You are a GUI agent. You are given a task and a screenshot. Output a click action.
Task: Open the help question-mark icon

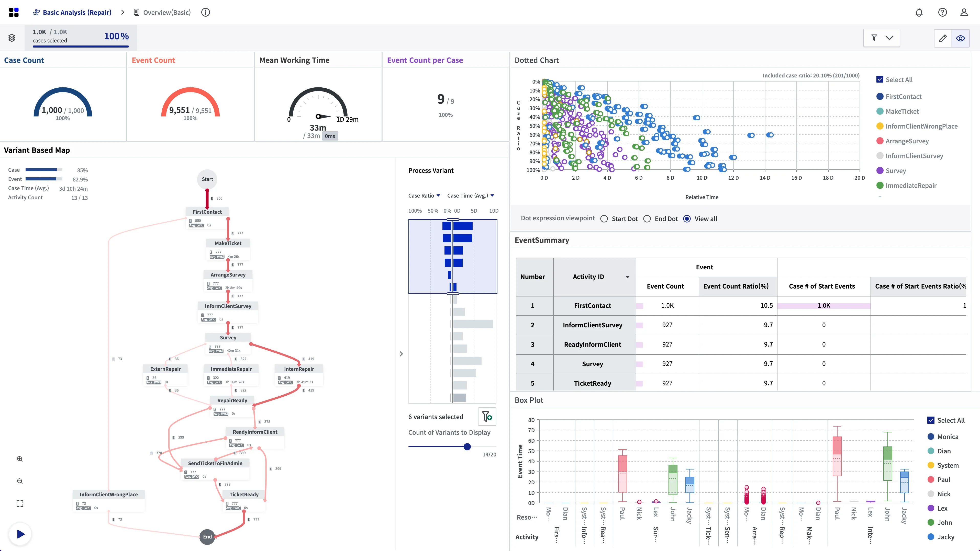942,12
